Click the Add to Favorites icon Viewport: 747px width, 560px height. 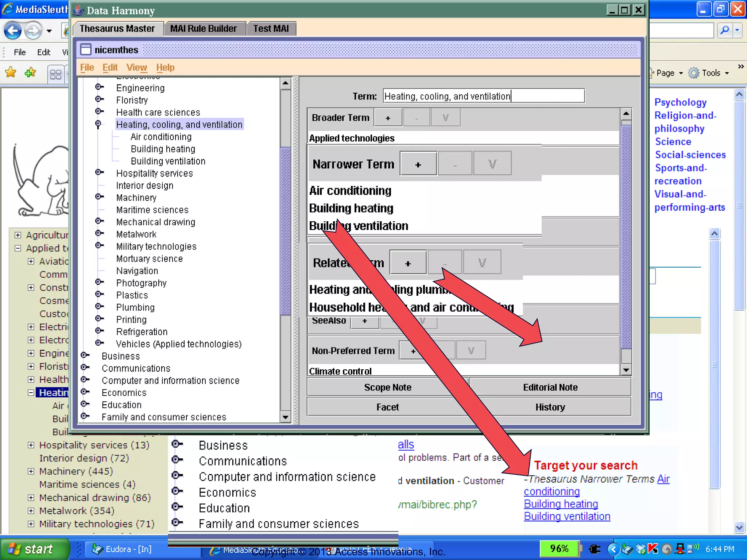30,73
